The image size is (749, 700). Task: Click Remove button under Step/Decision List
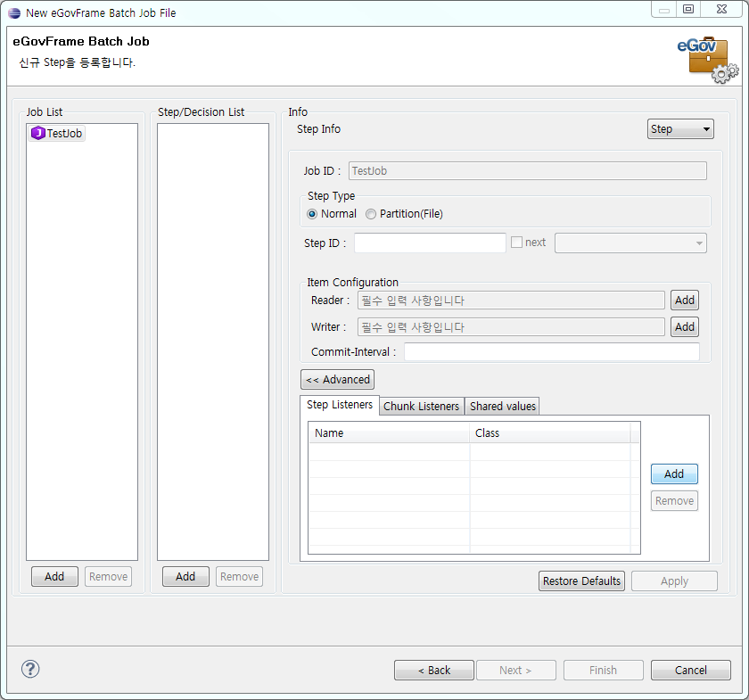pos(239,577)
